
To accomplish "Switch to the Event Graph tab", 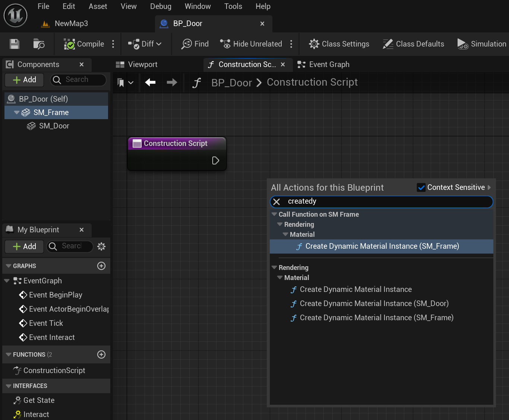I will (x=323, y=64).
